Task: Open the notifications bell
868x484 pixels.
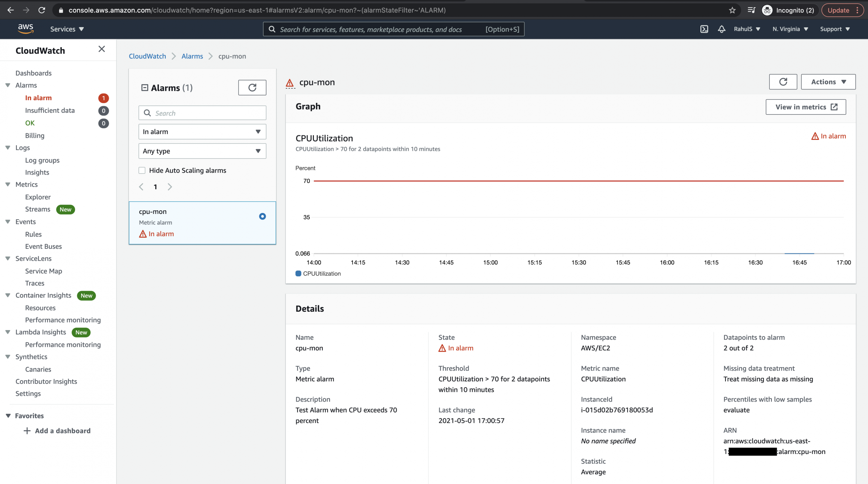Action: 721,29
